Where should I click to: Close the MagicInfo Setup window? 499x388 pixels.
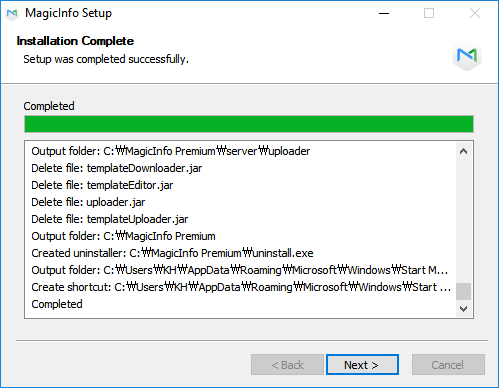click(475, 14)
